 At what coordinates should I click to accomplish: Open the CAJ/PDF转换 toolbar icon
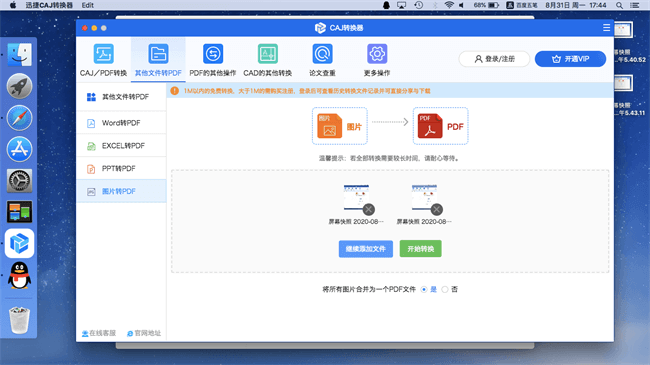(x=103, y=54)
